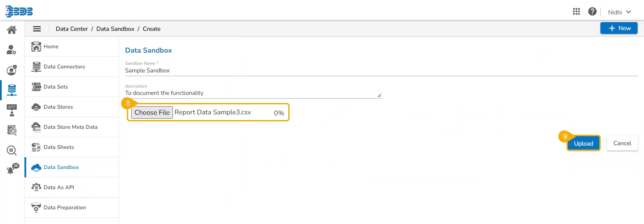Click the BDB logo
Viewport: 644px width, 224px height.
coord(19,11)
